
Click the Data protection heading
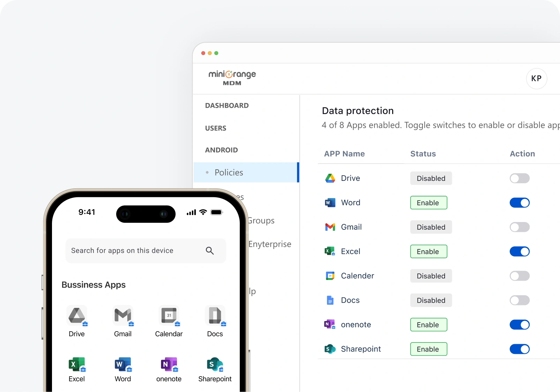pos(358,111)
